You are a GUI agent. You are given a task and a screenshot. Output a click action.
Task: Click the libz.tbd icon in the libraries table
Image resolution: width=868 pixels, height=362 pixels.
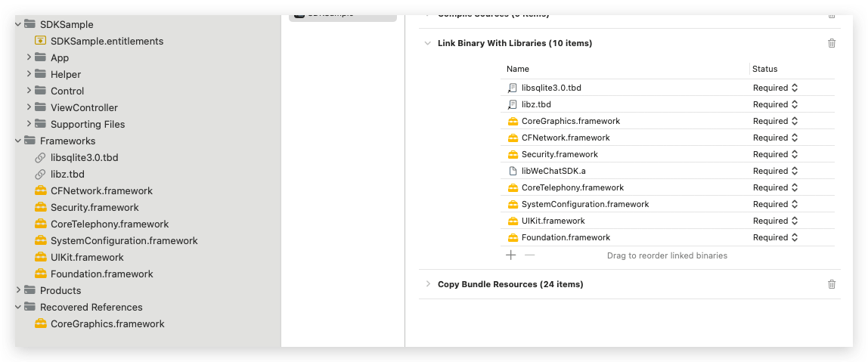512,104
